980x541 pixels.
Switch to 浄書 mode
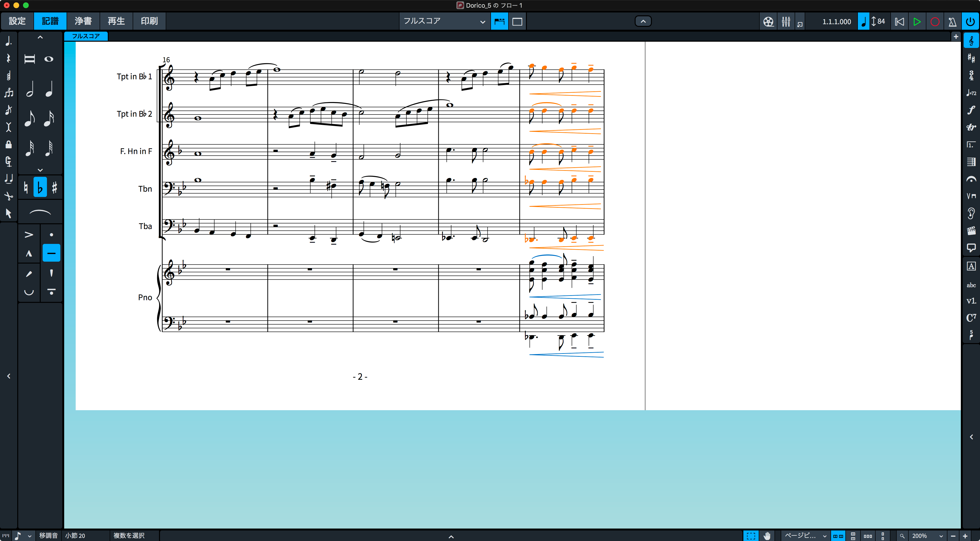83,21
